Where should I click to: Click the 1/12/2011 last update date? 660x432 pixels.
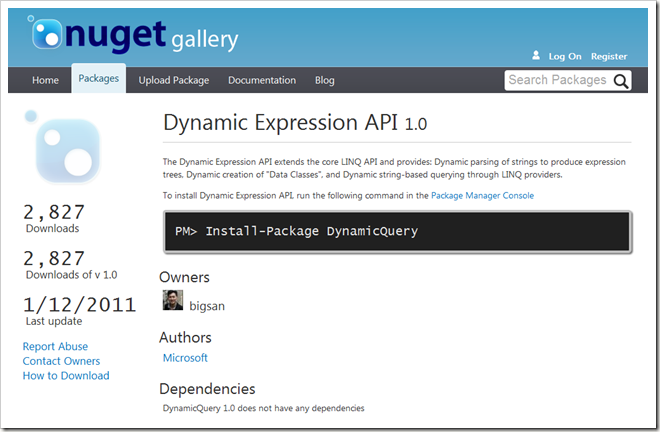click(80, 305)
